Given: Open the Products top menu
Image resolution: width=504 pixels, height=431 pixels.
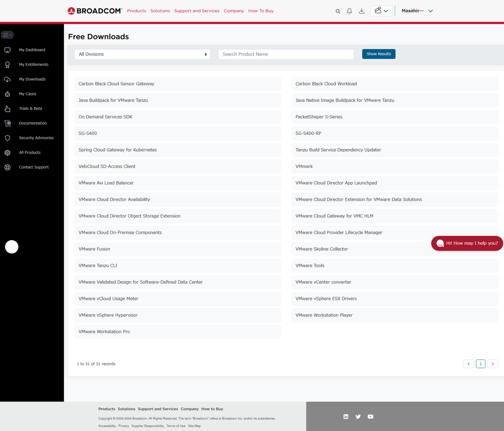Looking at the screenshot, I should tap(136, 11).
